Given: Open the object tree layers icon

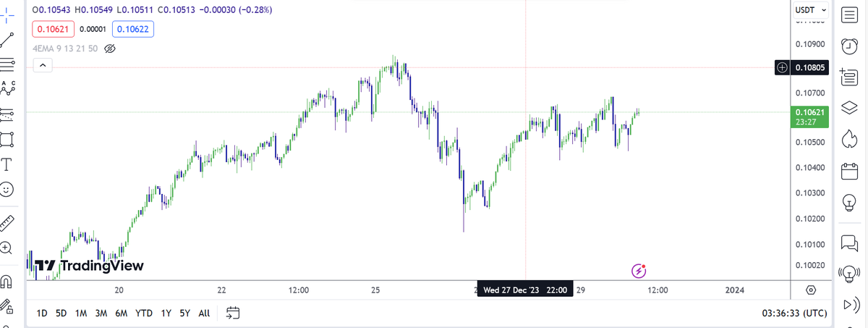Looking at the screenshot, I should 849,108.
